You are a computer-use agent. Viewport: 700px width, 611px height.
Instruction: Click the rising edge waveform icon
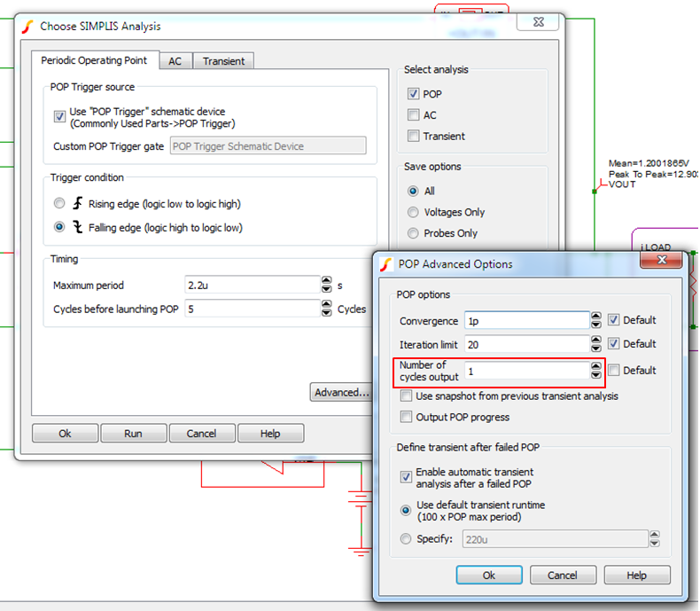pos(78,203)
